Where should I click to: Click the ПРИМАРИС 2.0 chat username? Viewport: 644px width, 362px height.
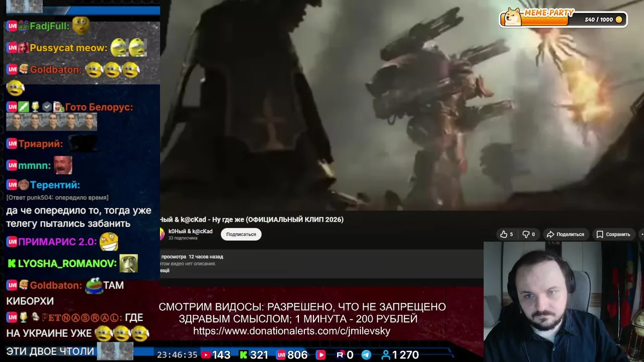coord(57,241)
